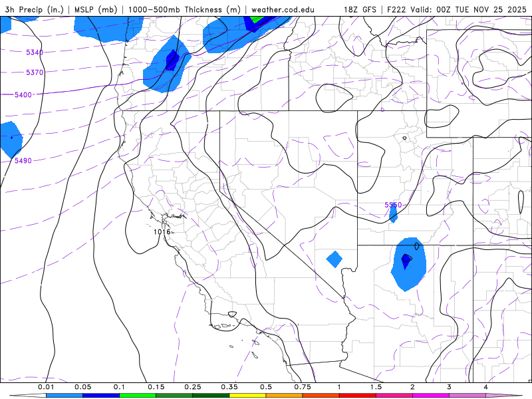Click the dark blue precipitation core in northern Arizona
This screenshot has width=532, height=399.
pyautogui.click(x=406, y=260)
